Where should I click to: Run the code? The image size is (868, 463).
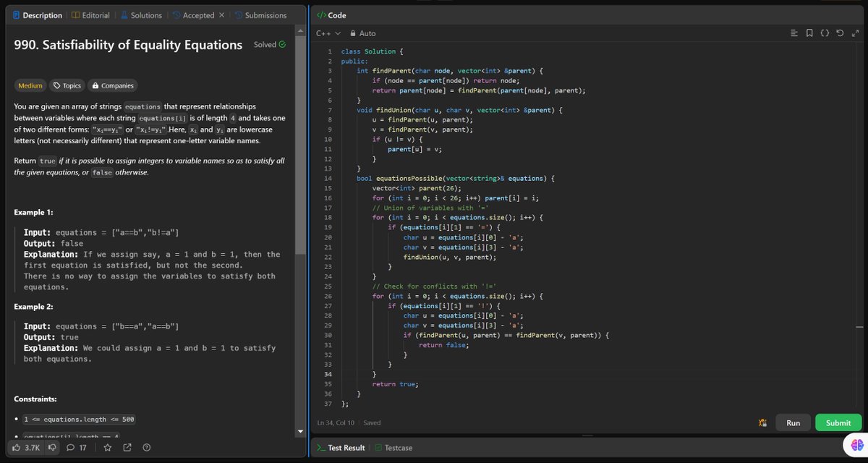pyautogui.click(x=793, y=422)
